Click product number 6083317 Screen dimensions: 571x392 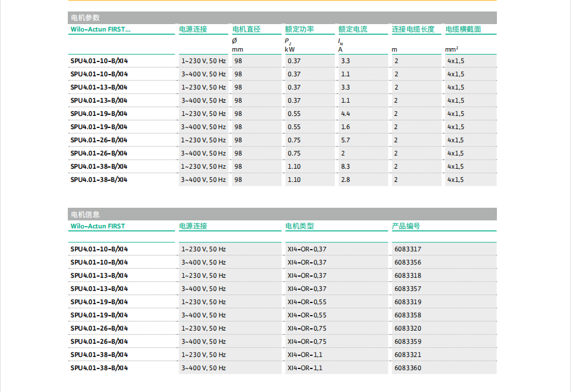click(x=408, y=249)
